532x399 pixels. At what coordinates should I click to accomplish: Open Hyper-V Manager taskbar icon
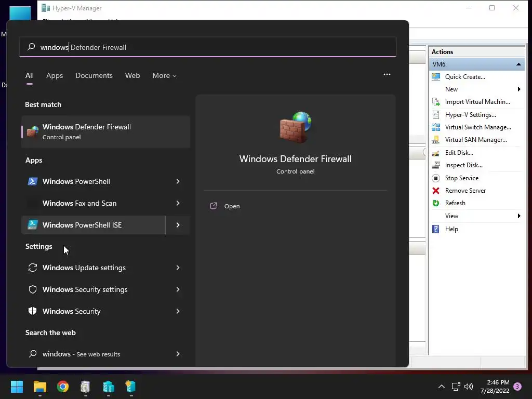click(109, 387)
